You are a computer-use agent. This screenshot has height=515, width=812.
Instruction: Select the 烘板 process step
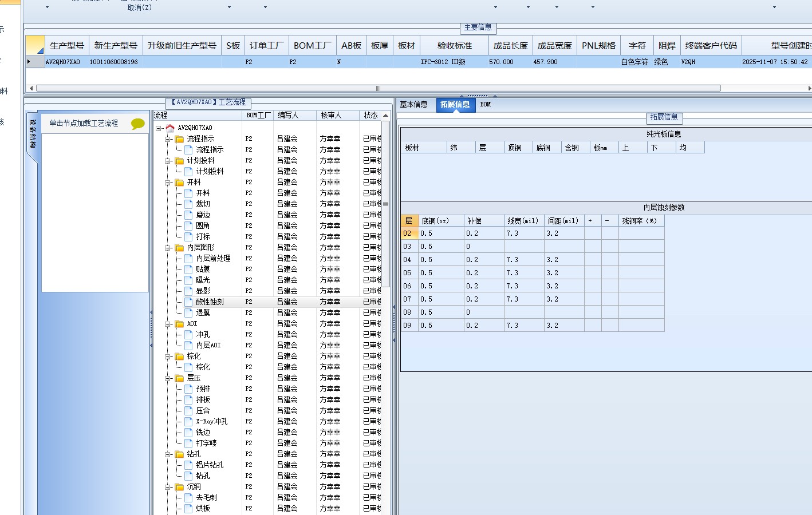pyautogui.click(x=203, y=508)
